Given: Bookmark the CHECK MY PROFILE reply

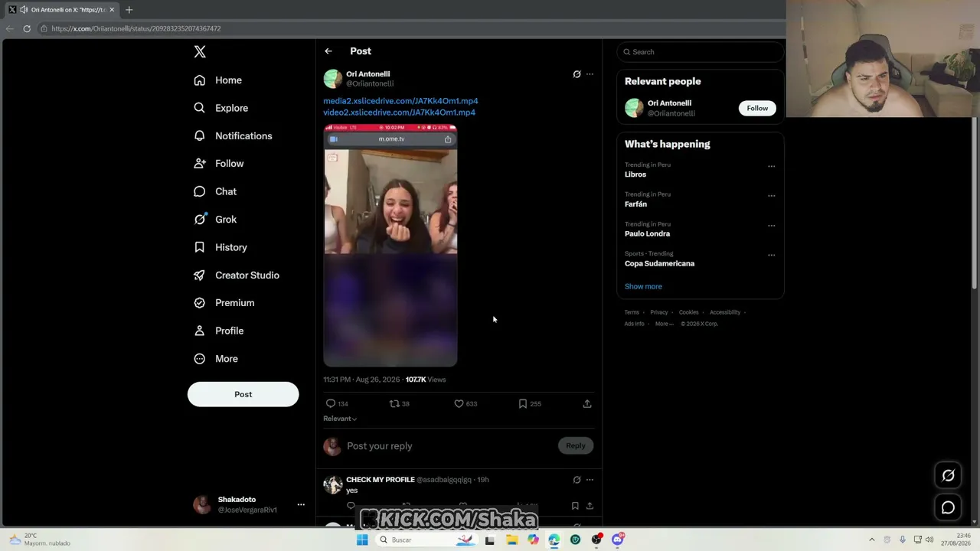Looking at the screenshot, I should click(x=575, y=506).
